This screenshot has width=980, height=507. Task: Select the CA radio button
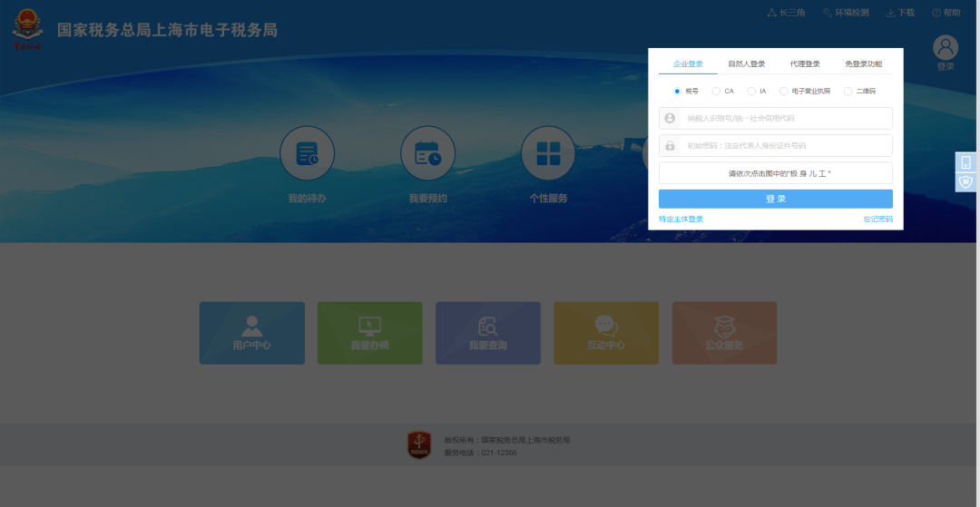click(717, 92)
